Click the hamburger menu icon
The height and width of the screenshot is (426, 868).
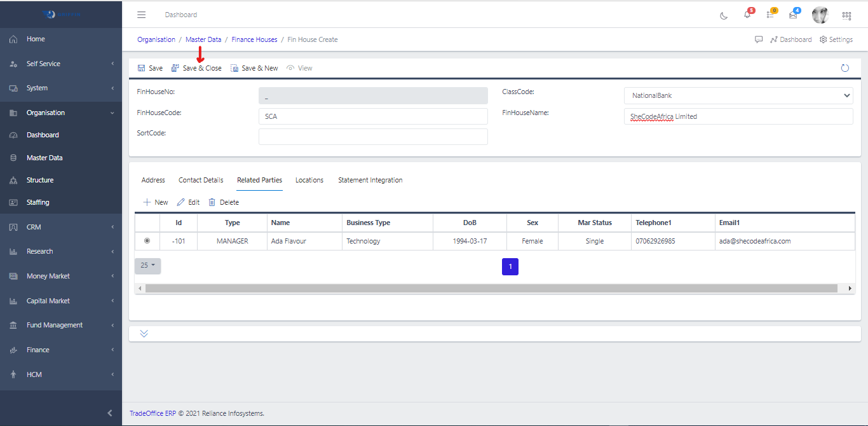(x=142, y=15)
